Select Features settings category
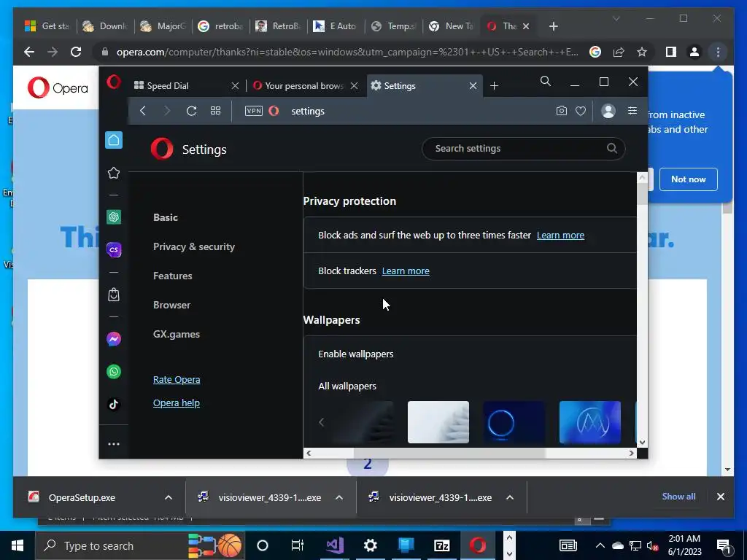 172,276
